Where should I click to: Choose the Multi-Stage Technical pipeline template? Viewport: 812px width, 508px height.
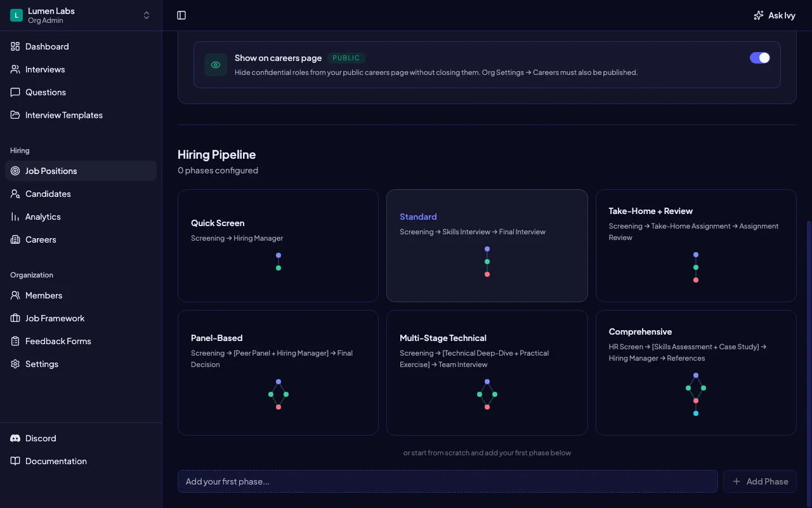tap(487, 373)
